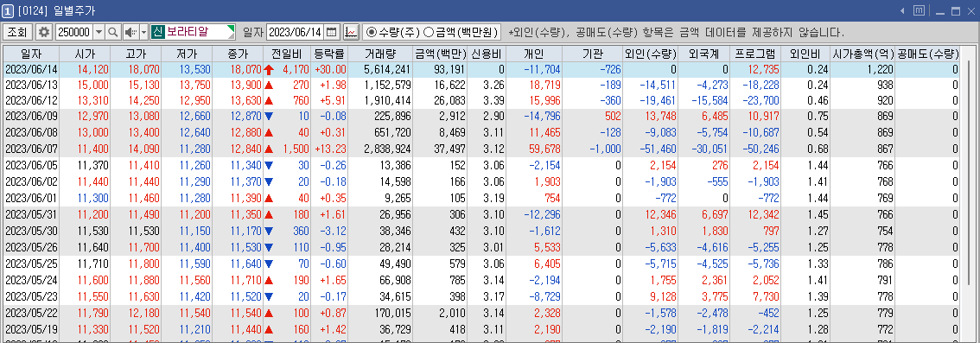Click the 금액(백만) column header
The width and height of the screenshot is (980, 343).
tap(441, 54)
